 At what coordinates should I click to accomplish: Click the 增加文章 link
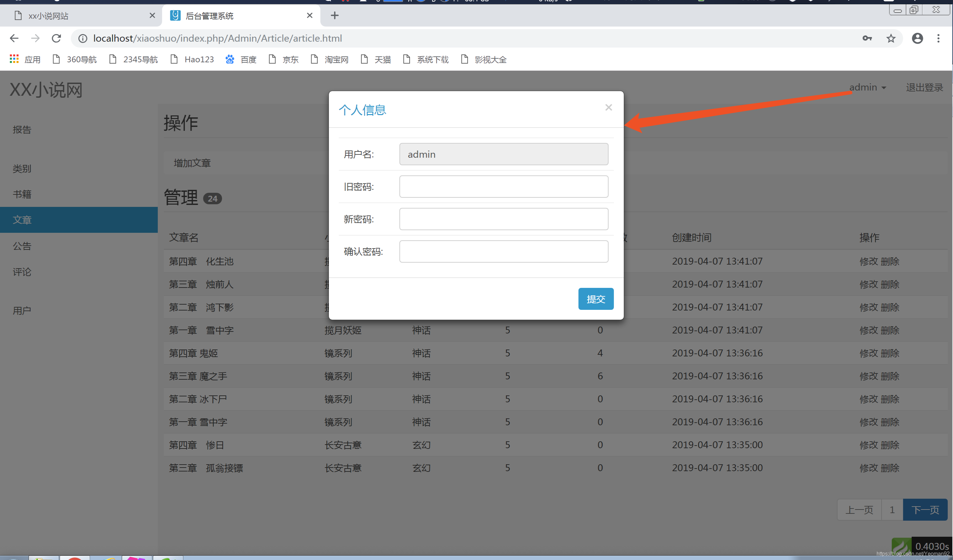coord(192,163)
